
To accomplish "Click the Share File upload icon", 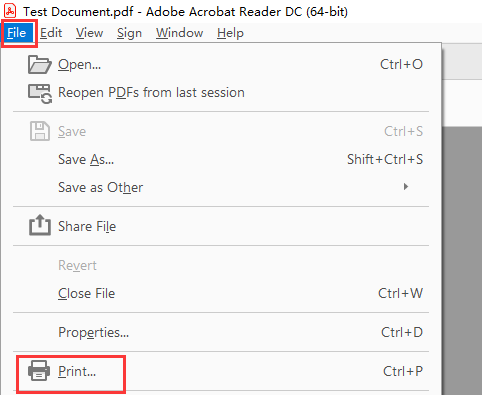I will coord(40,225).
